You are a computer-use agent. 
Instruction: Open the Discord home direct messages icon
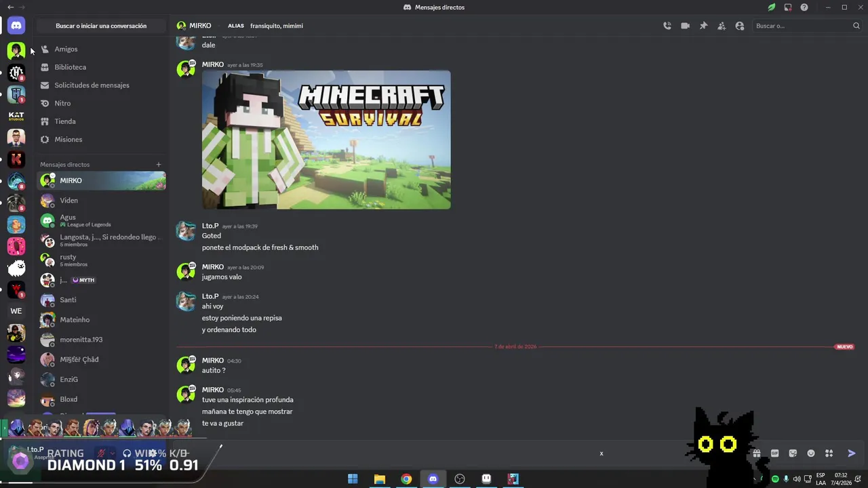[x=16, y=26]
